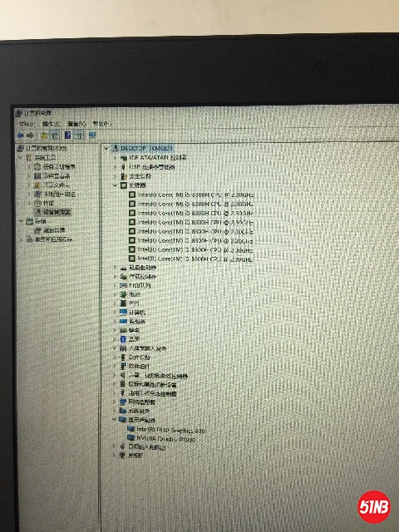This screenshot has width=399, height=532.
Task: Click the USB 连接器管理器 connector icon
Action: tap(124, 167)
